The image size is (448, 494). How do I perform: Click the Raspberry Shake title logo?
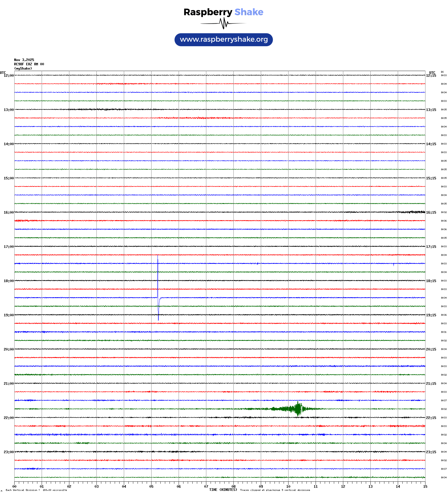pyautogui.click(x=223, y=12)
